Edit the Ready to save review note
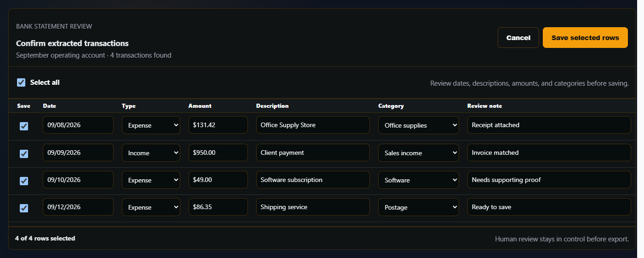Image resolution: width=644 pixels, height=258 pixels. tap(549, 207)
